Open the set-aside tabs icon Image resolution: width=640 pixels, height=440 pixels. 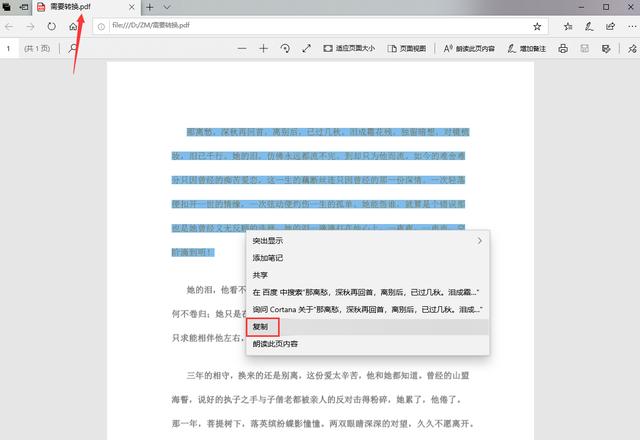coord(7,7)
